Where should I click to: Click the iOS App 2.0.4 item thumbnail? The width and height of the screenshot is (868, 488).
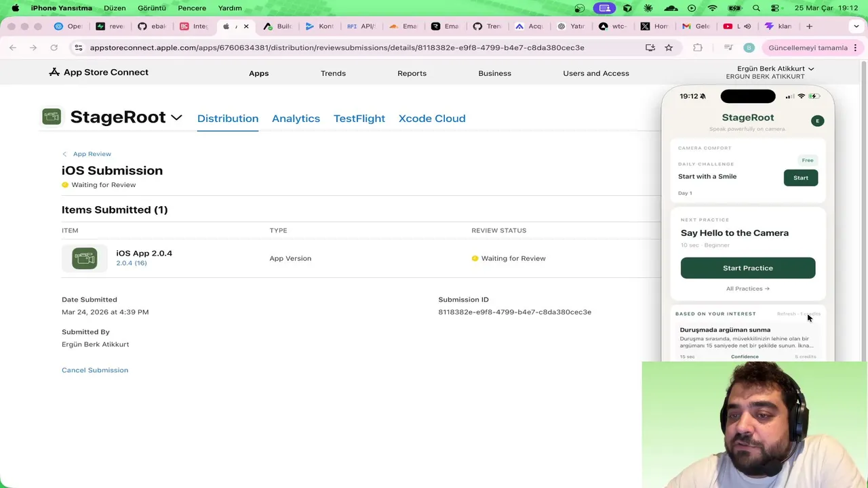[x=85, y=258]
